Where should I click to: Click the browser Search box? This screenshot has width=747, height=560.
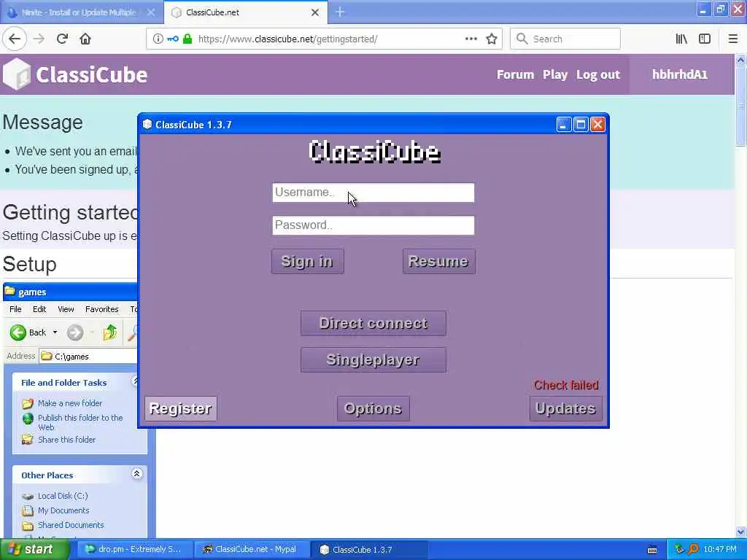coord(565,39)
